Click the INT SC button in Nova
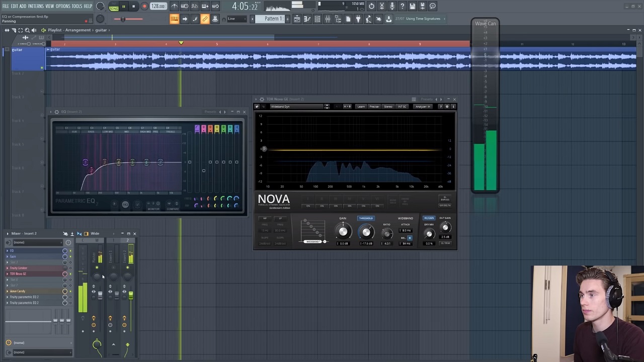This screenshot has height=362, width=644. point(402,107)
